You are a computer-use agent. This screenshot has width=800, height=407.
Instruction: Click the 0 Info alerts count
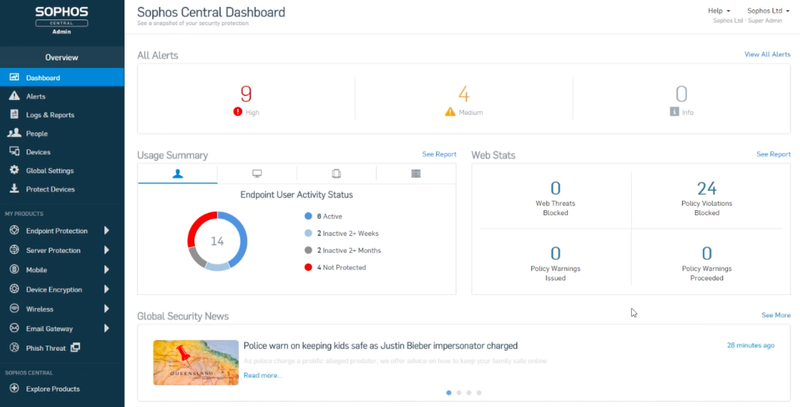[681, 94]
